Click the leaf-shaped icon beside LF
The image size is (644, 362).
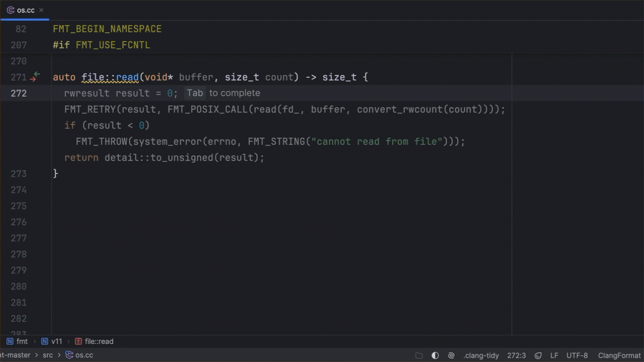point(538,355)
